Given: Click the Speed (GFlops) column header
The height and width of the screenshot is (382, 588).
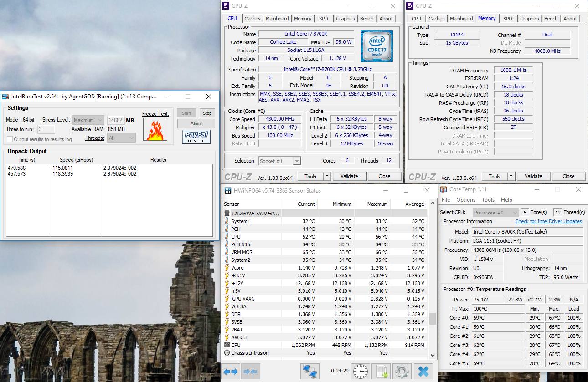Looking at the screenshot, I should pyautogui.click(x=76, y=160).
